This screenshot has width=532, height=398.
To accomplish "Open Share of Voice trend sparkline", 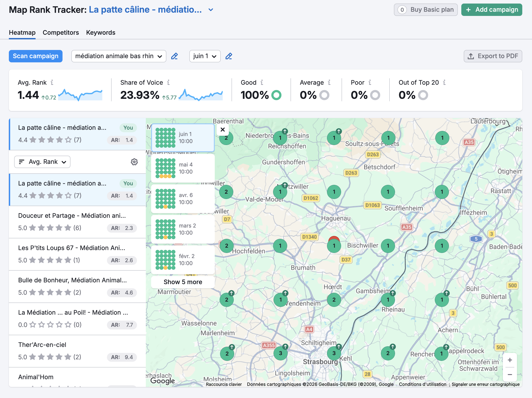I will coord(201,95).
